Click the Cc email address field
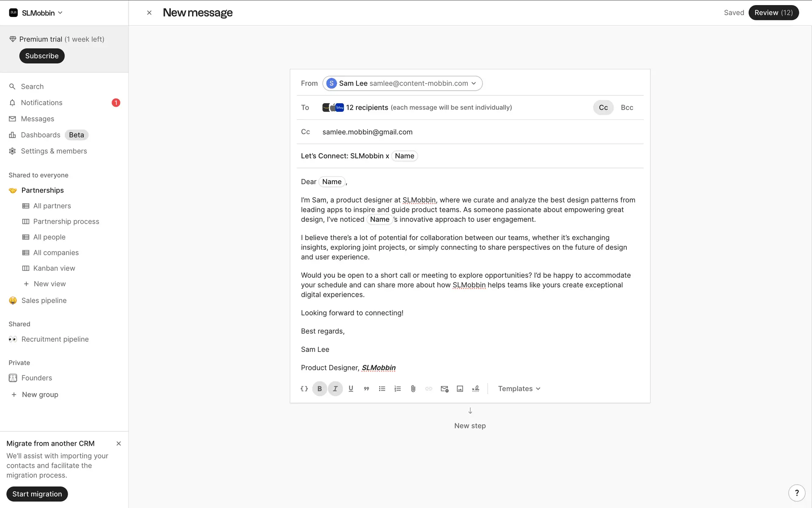812x508 pixels. [368, 132]
